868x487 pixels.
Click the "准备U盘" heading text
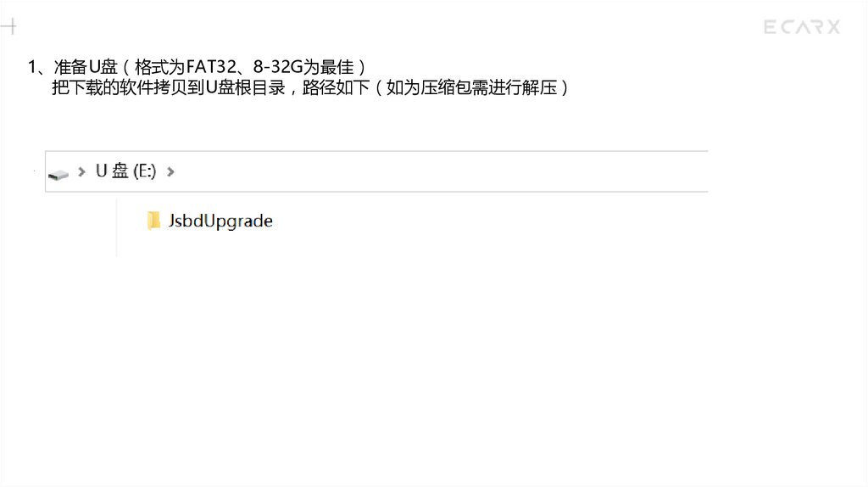tap(86, 67)
